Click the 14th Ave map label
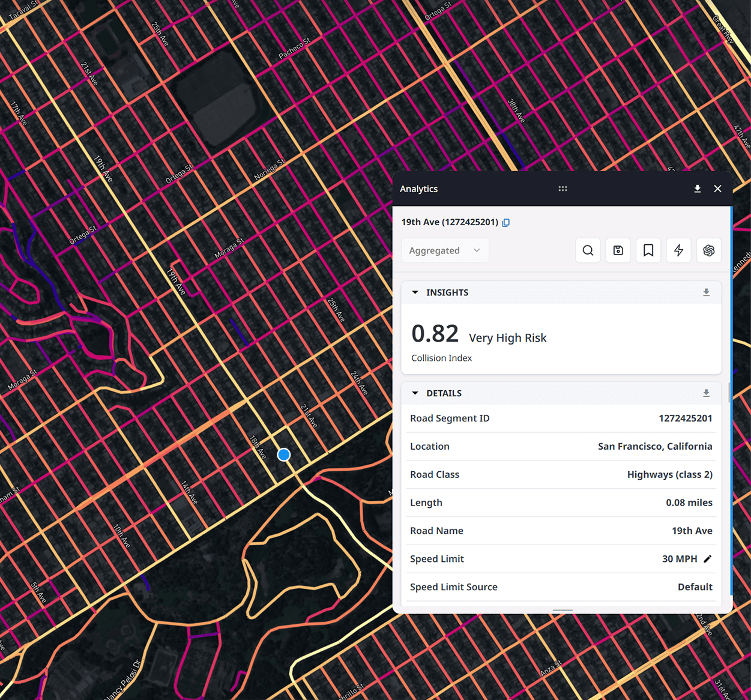Viewport: 751px width, 700px height. [189, 492]
